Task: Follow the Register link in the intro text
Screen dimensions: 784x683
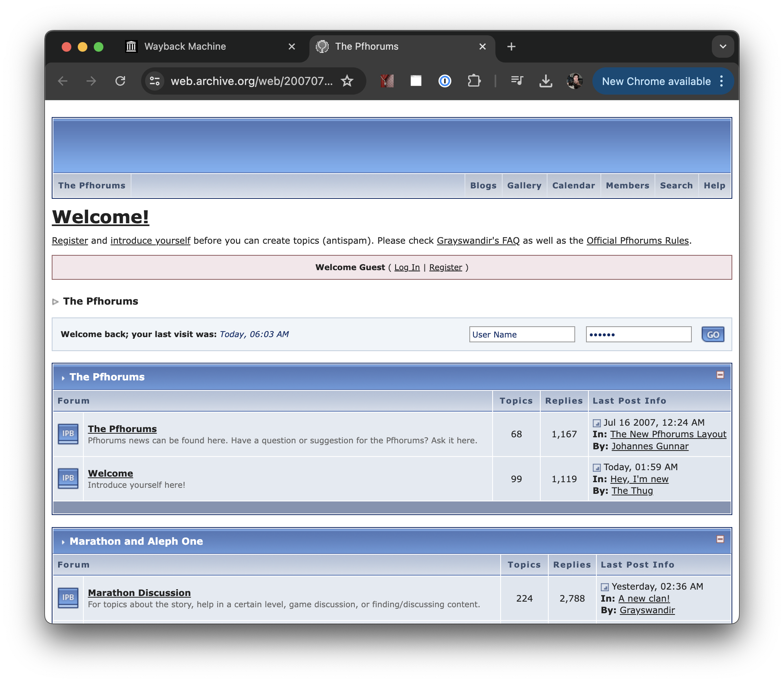Action: click(x=70, y=240)
